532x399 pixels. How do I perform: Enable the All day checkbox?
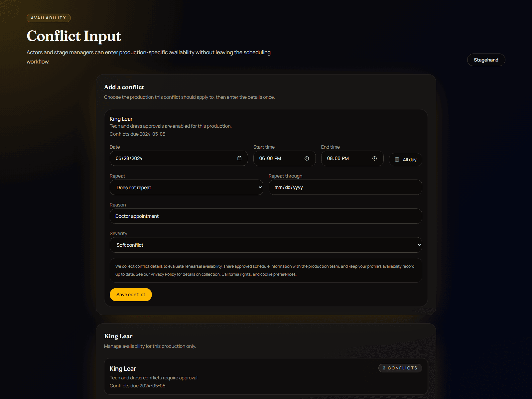point(397,160)
